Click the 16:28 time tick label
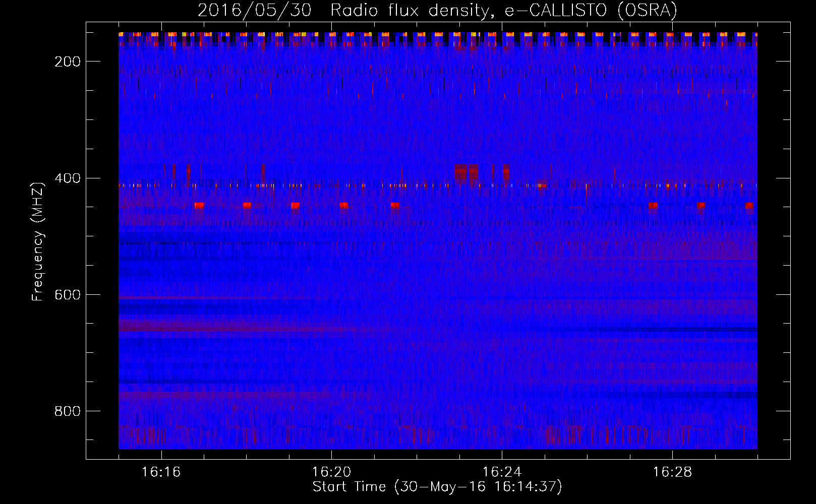Screen dimensions: 816x504 pyautogui.click(x=672, y=472)
